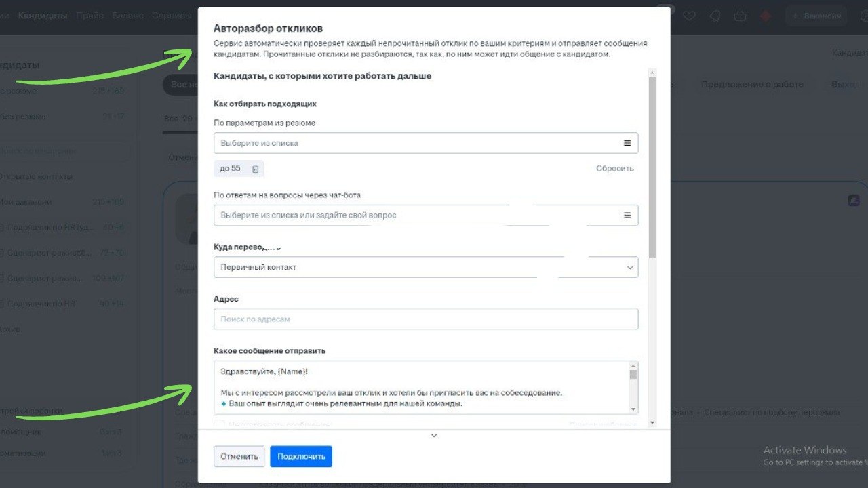The width and height of the screenshot is (868, 488).
Task: Click purple icon at candidate card corner
Action: coord(853,201)
